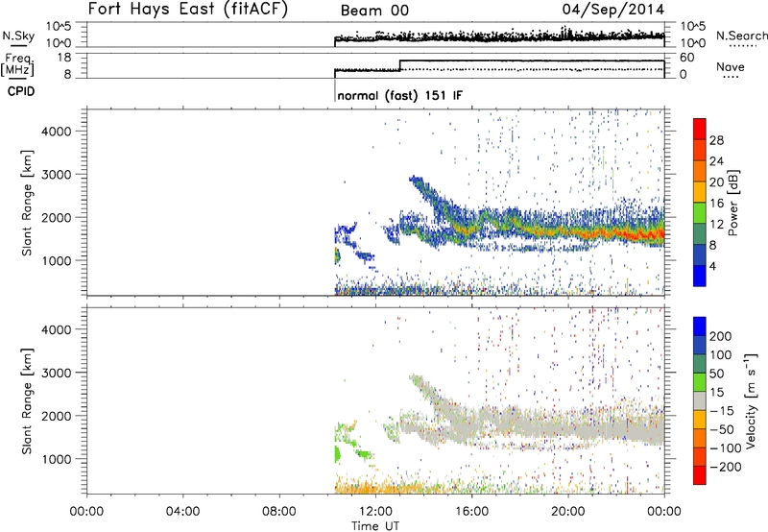The height and width of the screenshot is (532, 768).
Task: Click the 'Power [dB]' colorbar title
Action: [732, 203]
